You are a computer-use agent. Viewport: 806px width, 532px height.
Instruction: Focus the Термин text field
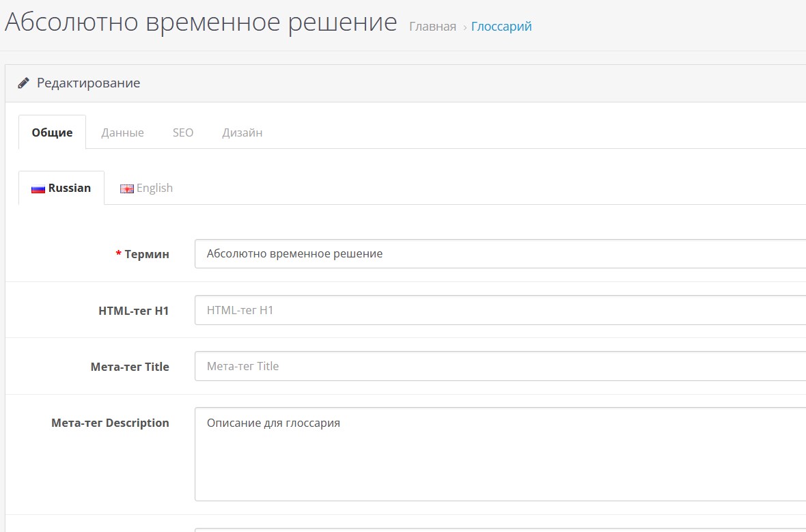[x=499, y=254]
